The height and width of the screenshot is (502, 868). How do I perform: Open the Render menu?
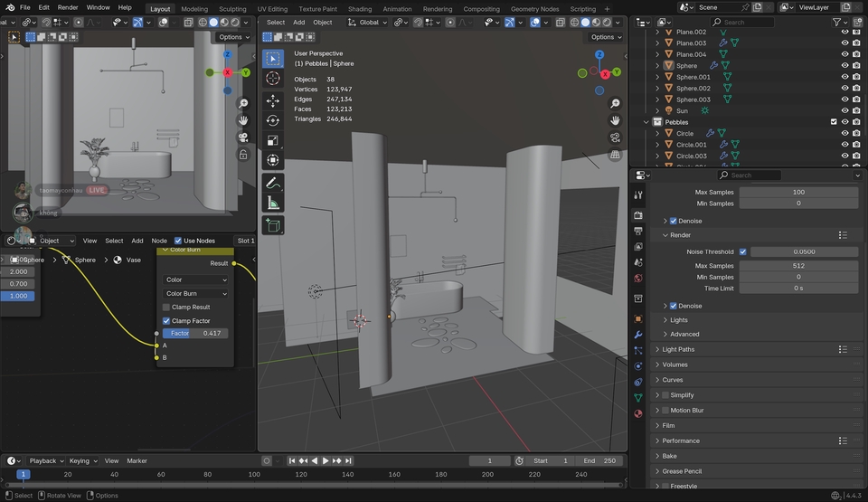click(x=68, y=7)
